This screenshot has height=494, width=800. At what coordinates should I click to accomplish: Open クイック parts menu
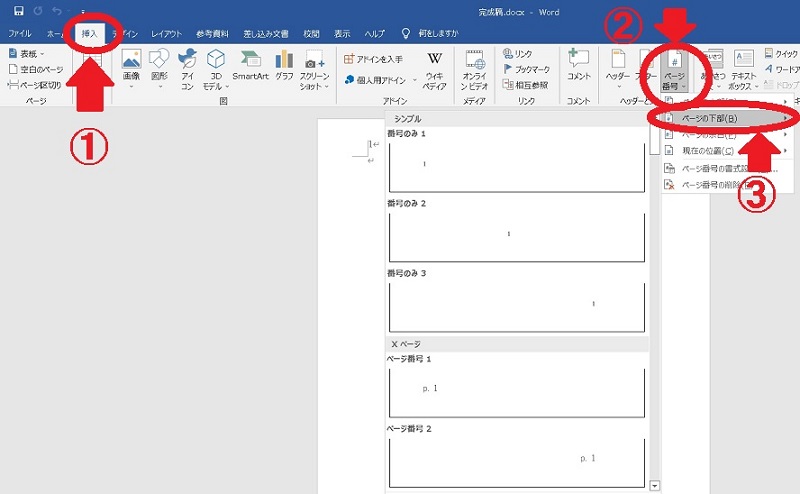(781, 54)
